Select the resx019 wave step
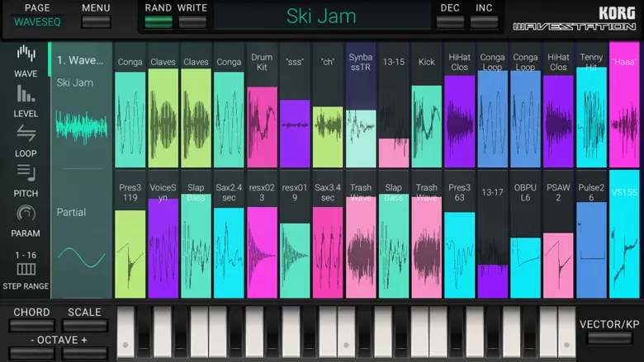Viewport: 644px width, 362px height. [x=295, y=234]
